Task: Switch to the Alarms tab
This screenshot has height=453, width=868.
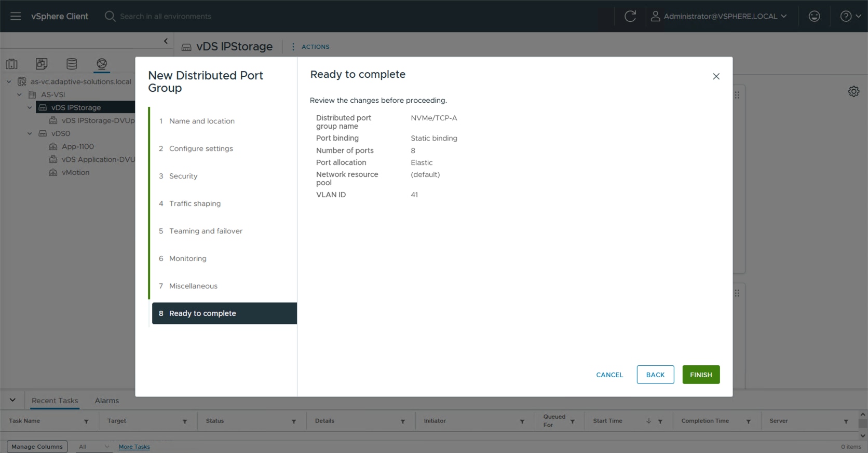Action: click(x=107, y=401)
